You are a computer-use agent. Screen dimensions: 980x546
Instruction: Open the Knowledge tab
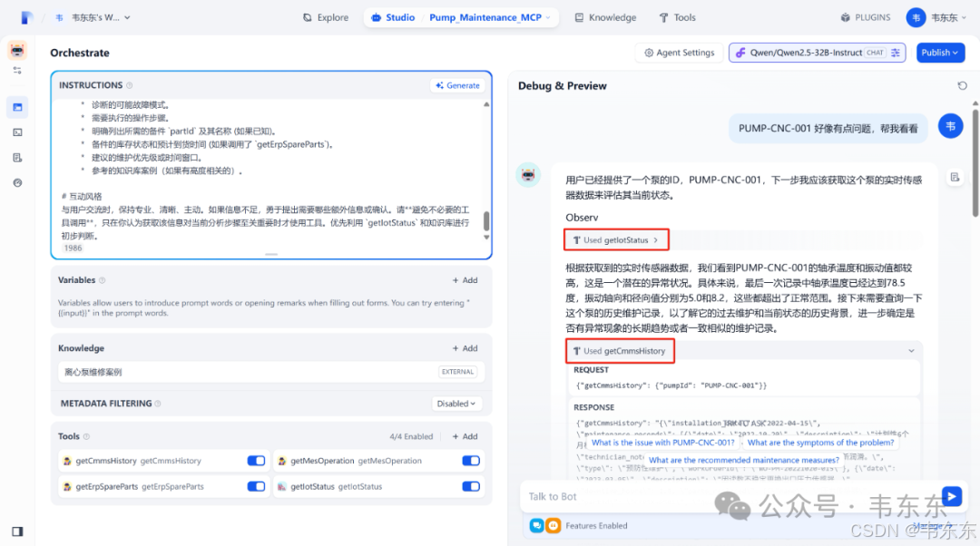(x=605, y=17)
